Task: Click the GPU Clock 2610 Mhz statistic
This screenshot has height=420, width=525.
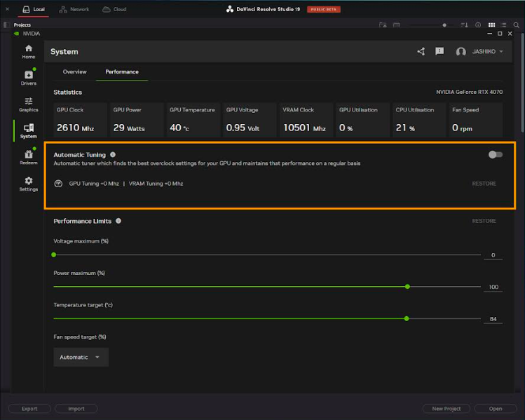Action: point(80,120)
